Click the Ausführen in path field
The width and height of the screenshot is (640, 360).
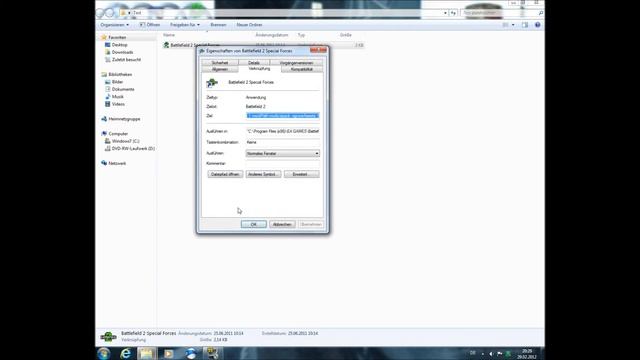282,131
